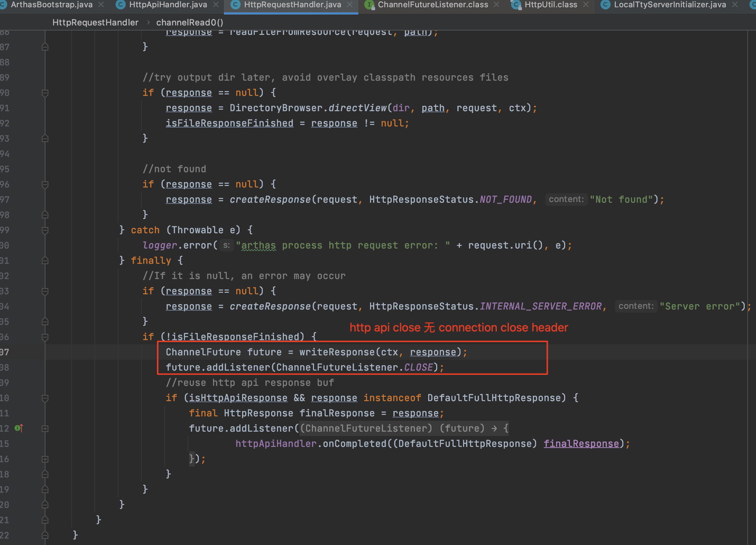Viewport: 756px width, 545px height.
Task: Click the interface icon on ChannelFutureListener.class tab
Action: pyautogui.click(x=369, y=5)
